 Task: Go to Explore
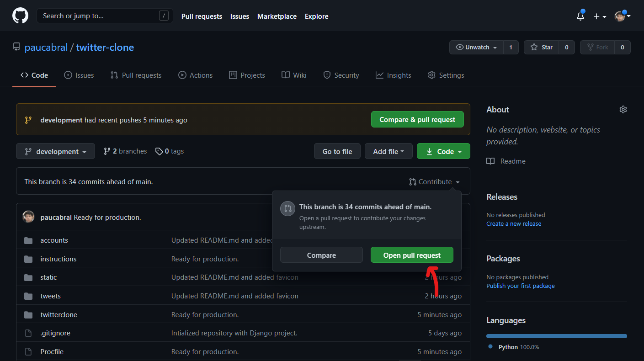pos(317,16)
